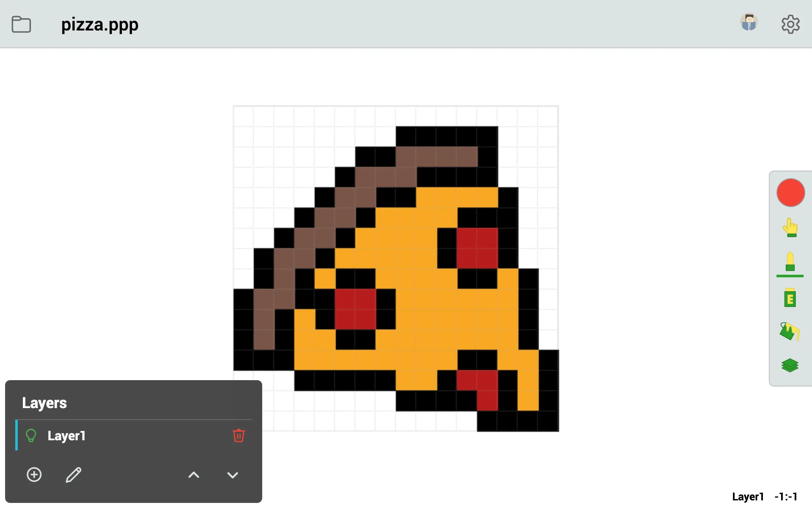Select the pointer/finger tool
The width and height of the screenshot is (812, 508).
pos(790,227)
